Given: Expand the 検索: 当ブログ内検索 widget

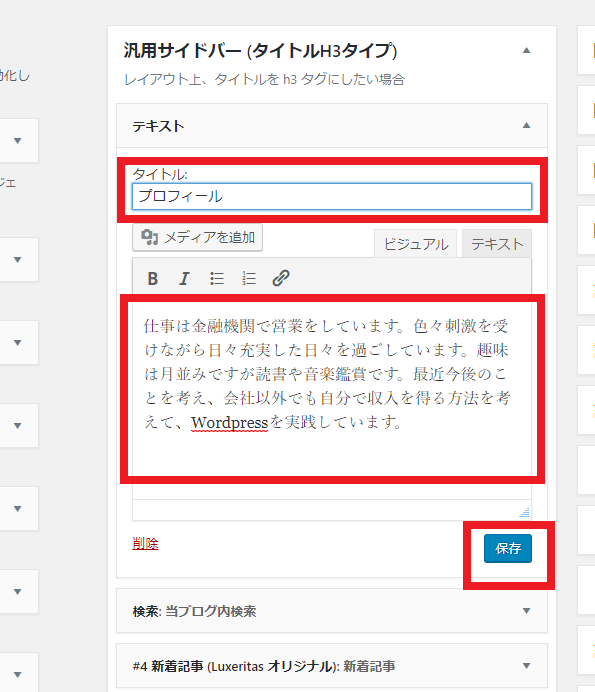Looking at the screenshot, I should point(332,611).
